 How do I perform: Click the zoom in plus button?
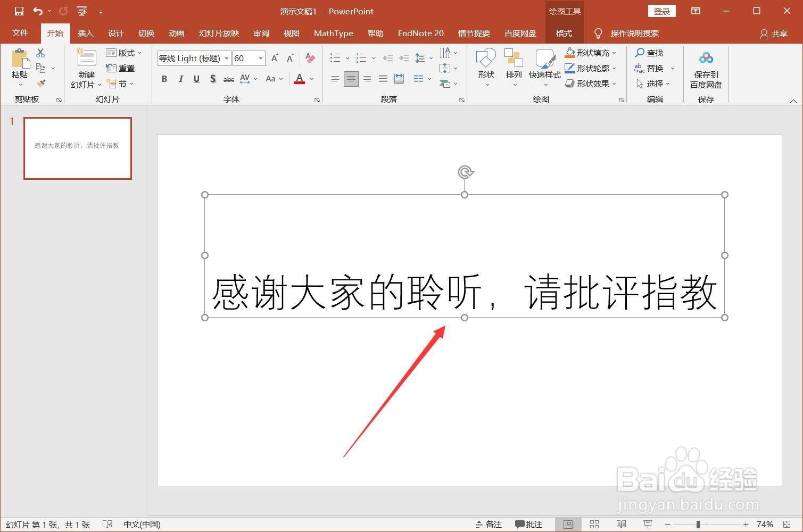(x=746, y=525)
